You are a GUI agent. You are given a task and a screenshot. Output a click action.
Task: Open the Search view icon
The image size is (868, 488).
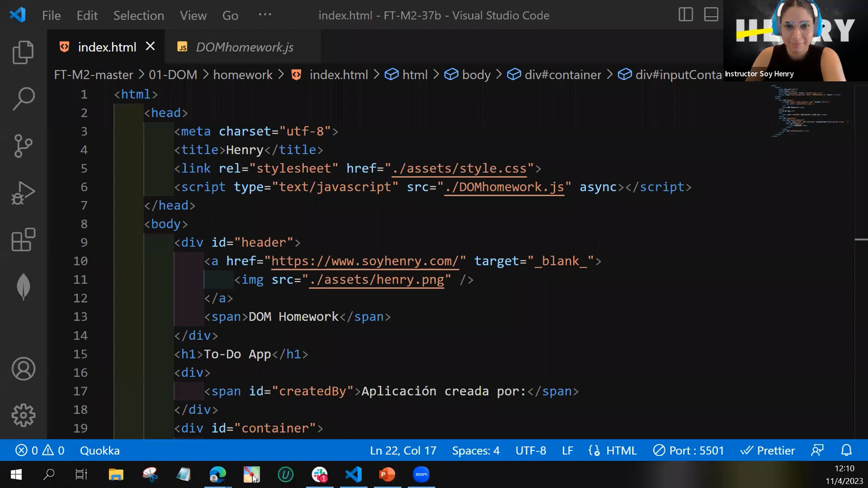tap(23, 98)
